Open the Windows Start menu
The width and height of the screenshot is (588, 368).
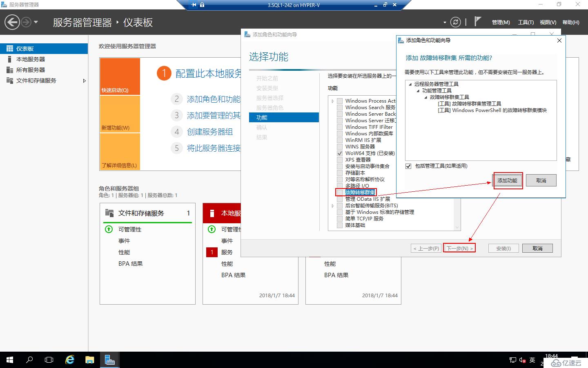10,360
